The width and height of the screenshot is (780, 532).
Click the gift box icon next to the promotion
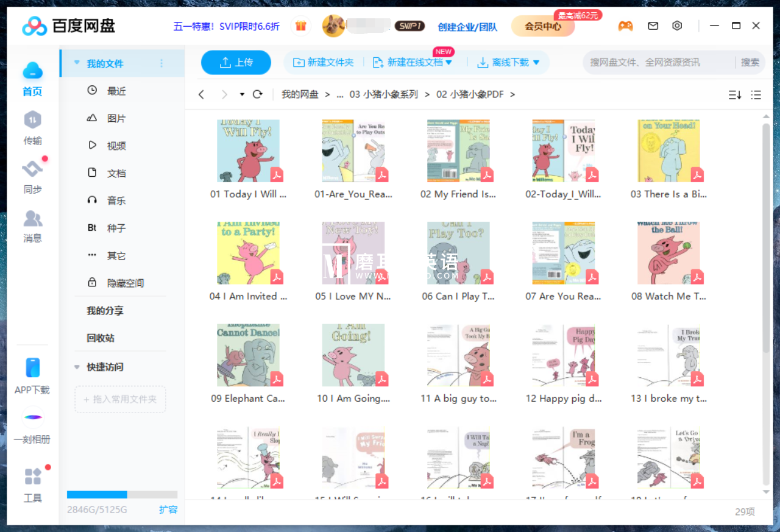(x=300, y=26)
